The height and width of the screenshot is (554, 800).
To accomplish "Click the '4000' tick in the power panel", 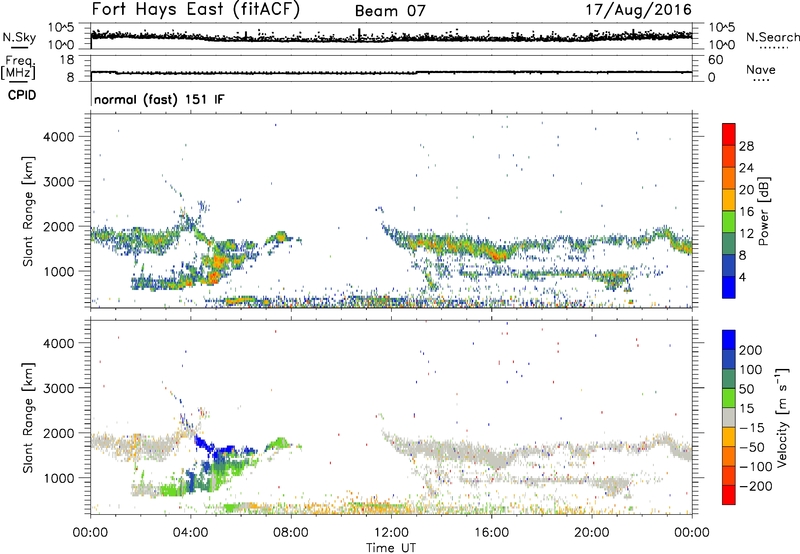I will click(x=58, y=137).
